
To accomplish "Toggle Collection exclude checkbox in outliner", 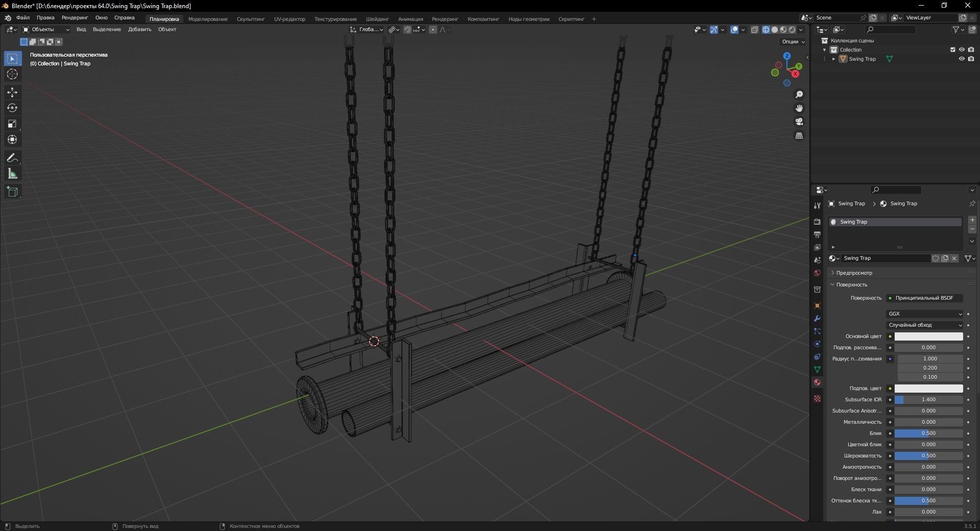I will [952, 50].
